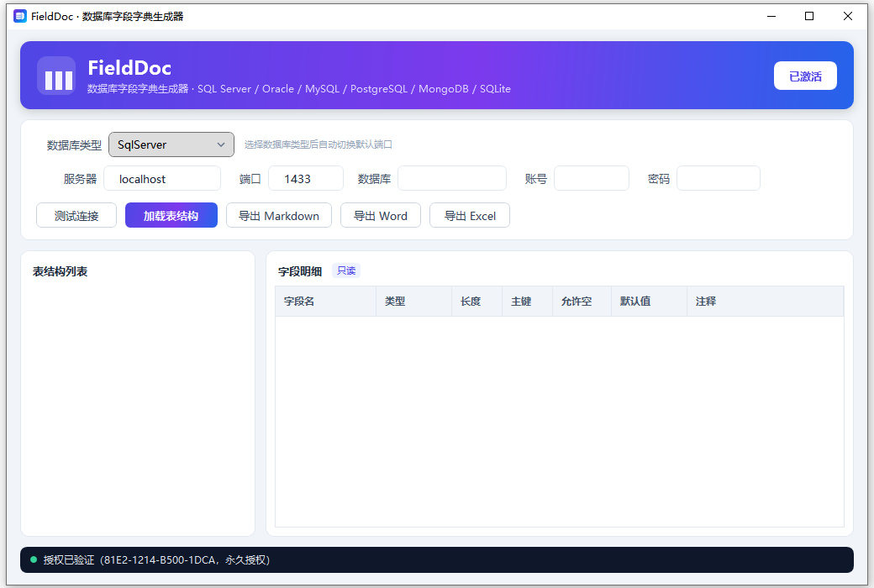Viewport: 874px width, 588px height.
Task: Click the 数据库 label before the name field
Action: 374,179
